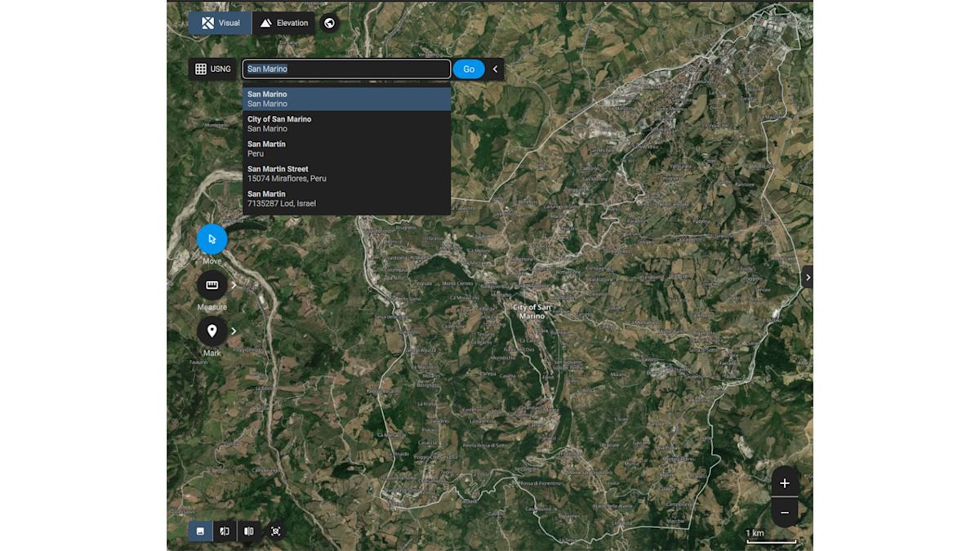This screenshot has width=980, height=551.
Task: Expand the Measure tool options
Action: click(233, 285)
